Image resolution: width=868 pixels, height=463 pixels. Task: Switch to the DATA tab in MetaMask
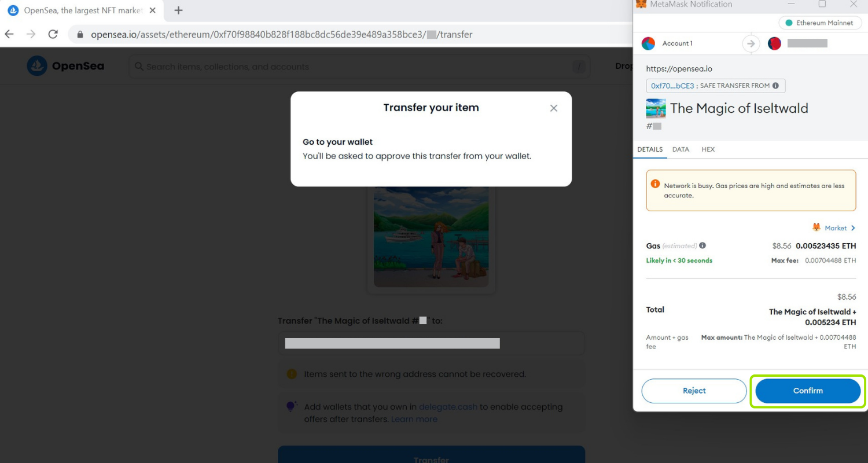pyautogui.click(x=681, y=149)
